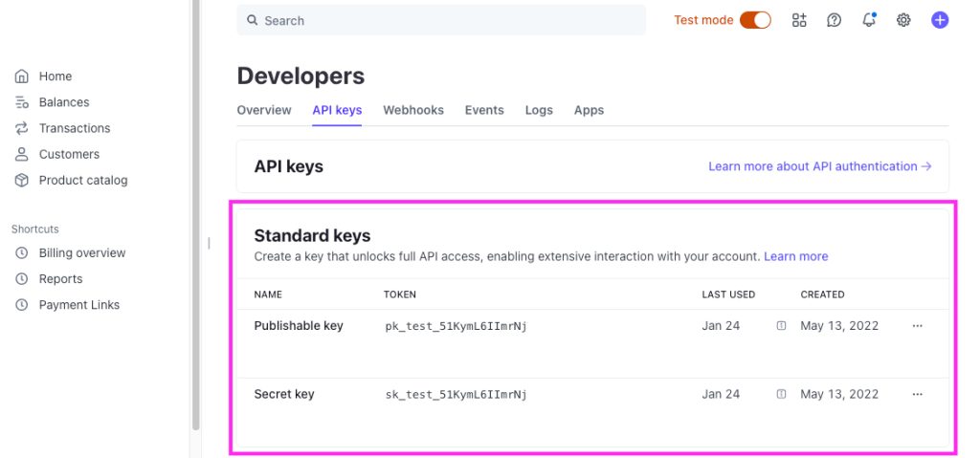980x458 pixels.
Task: Toggle the Test mode switch
Action: tap(755, 20)
